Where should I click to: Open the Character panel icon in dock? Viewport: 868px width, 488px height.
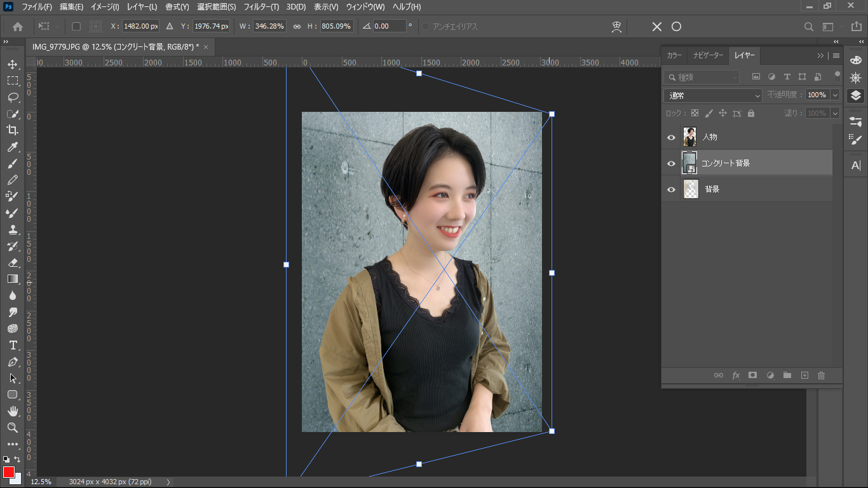(855, 165)
